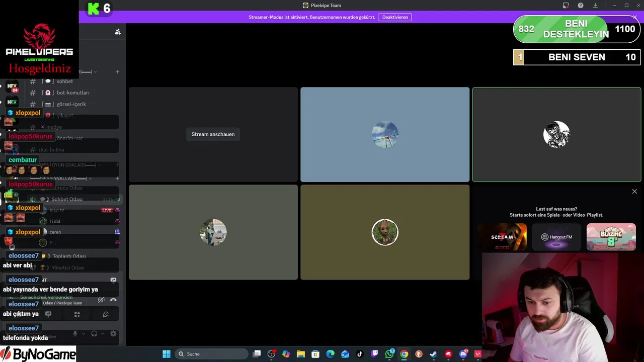Open the activities icon in voice panel
The height and width of the screenshot is (362, 644).
coord(77,314)
